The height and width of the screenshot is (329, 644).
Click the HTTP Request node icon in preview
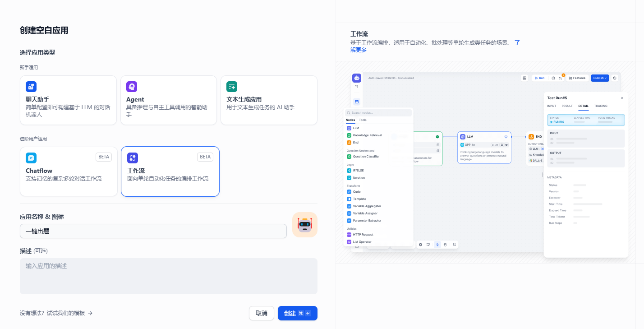click(x=349, y=235)
